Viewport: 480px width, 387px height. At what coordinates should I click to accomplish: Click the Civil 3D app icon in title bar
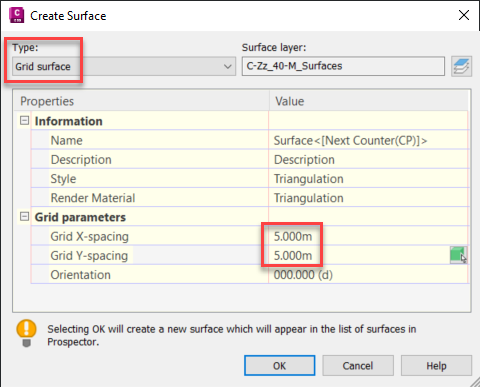(17, 15)
